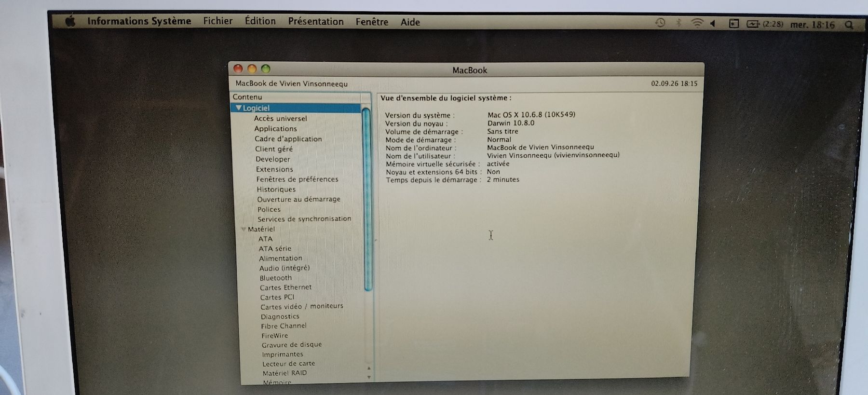
Task: Select Client géré item
Action: coord(274,149)
